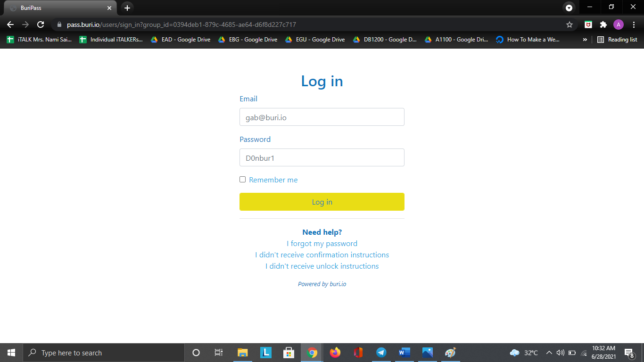
Task: Open the 'DB1200 - Google D...' bookmark
Action: (x=384, y=40)
